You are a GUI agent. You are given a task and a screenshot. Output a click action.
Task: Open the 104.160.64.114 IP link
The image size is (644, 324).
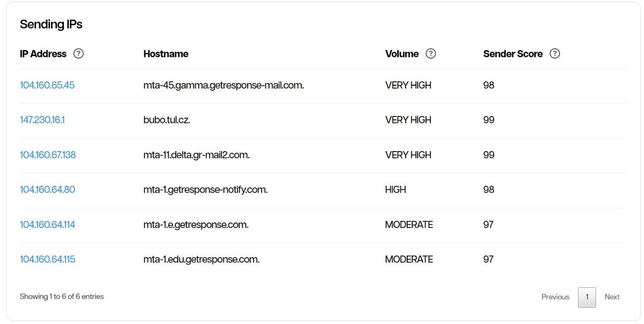[48, 224]
